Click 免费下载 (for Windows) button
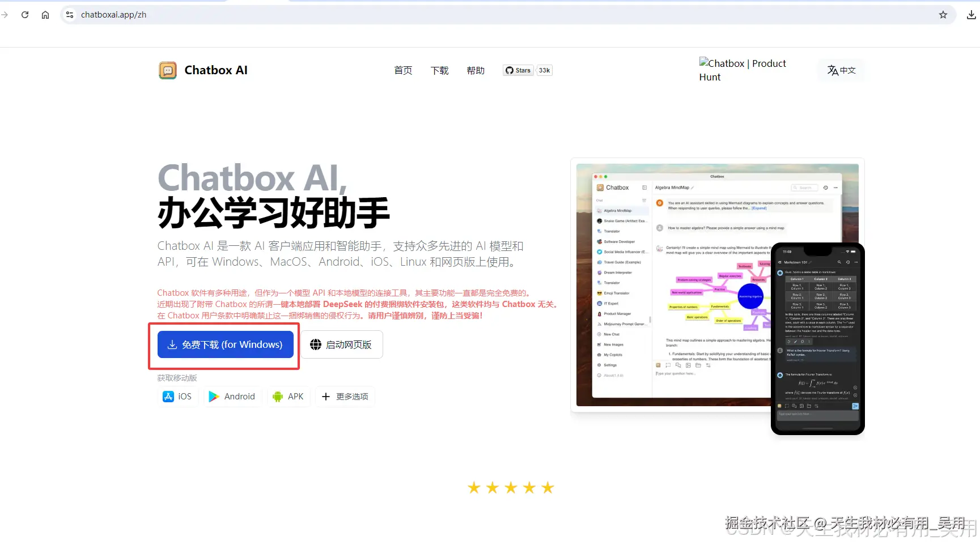980x545 pixels. [x=225, y=344]
